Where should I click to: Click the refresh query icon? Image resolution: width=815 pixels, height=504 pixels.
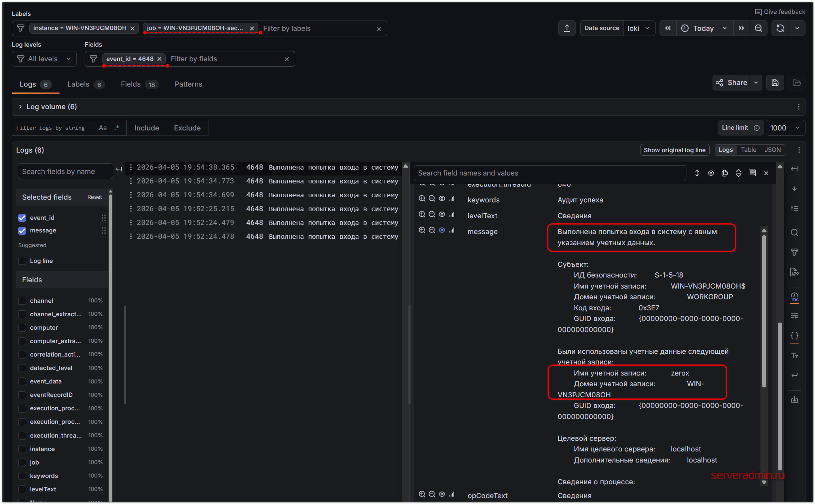[x=780, y=28]
